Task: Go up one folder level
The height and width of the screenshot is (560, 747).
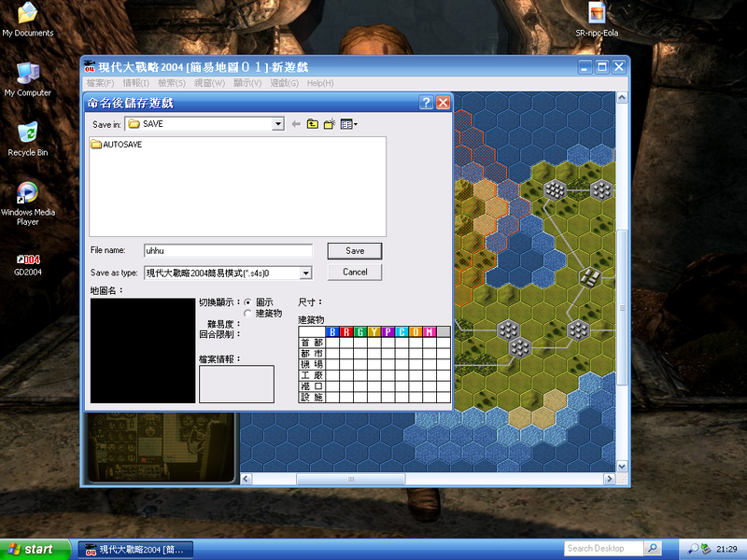Action: pyautogui.click(x=313, y=124)
